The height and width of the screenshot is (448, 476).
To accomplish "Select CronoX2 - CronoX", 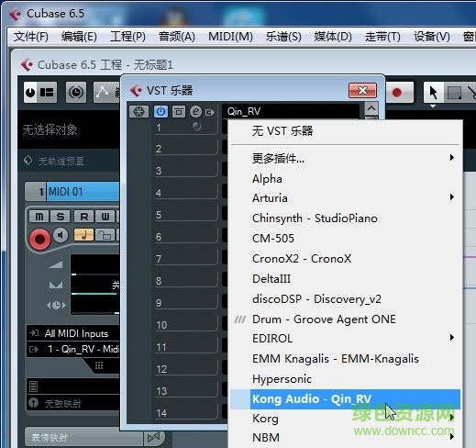I will [345, 259].
